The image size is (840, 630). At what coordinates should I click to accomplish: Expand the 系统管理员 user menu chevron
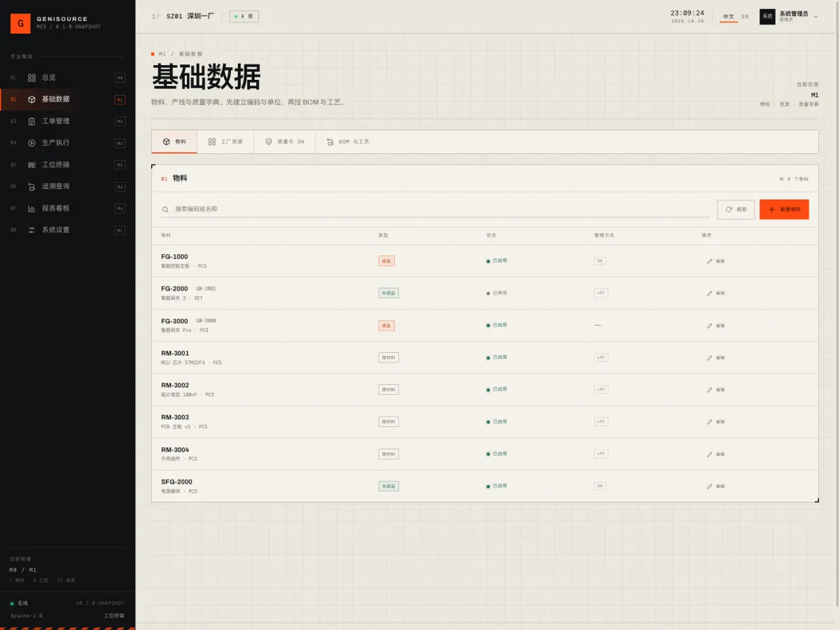coord(815,16)
